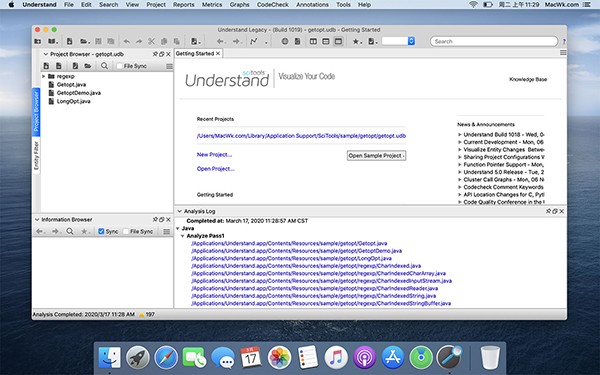The image size is (600, 375).
Task: Click the open folder icon in Project Browser toolbar
Action: [x=88, y=66]
